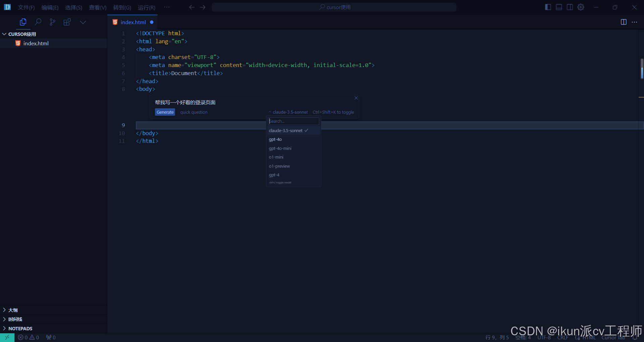Click the ports forwarded status icon

point(51,337)
